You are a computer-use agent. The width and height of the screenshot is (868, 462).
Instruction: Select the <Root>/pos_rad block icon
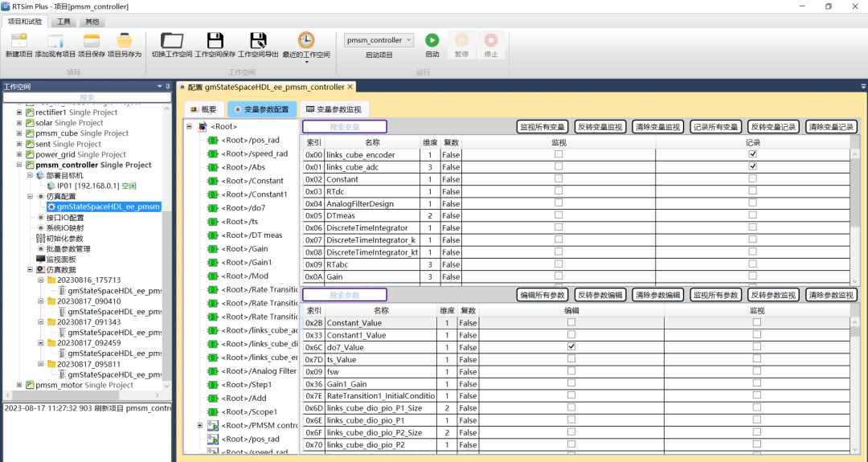click(x=212, y=141)
